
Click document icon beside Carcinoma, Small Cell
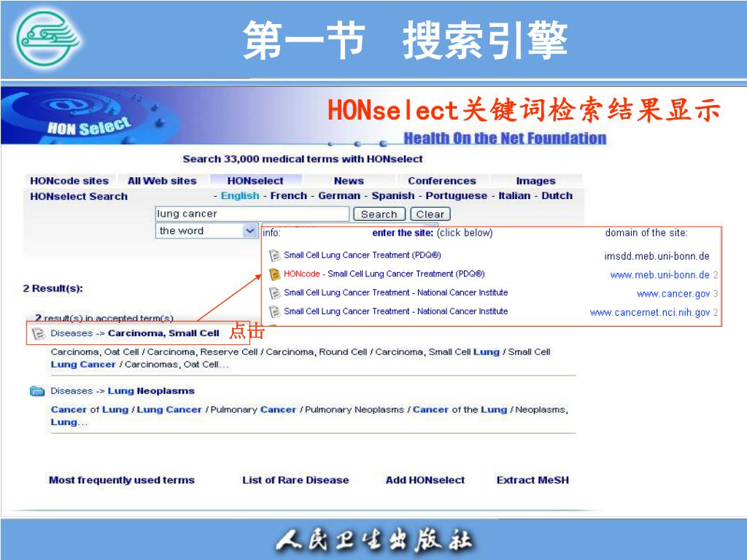click(x=38, y=333)
